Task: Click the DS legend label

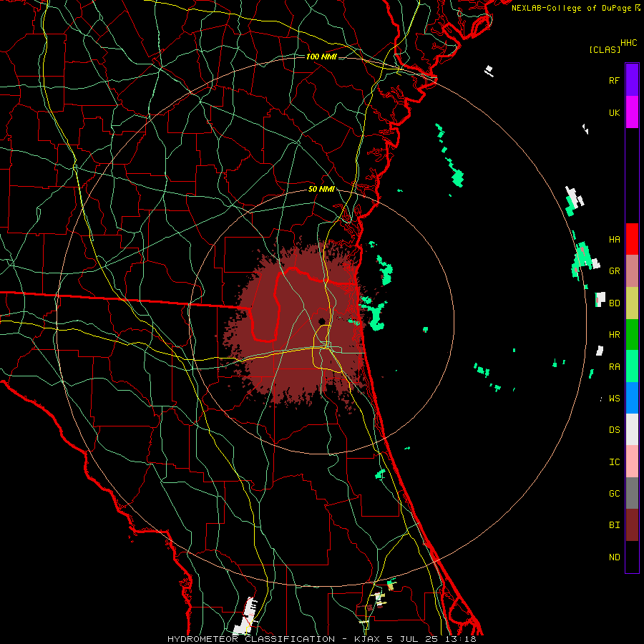Action: (x=614, y=430)
